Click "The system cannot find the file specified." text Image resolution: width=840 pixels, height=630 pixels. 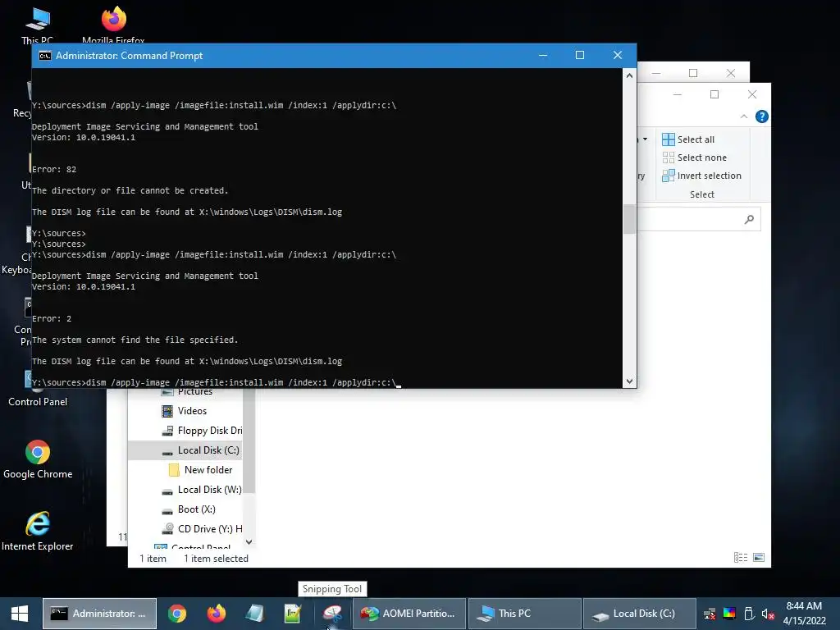(135, 340)
